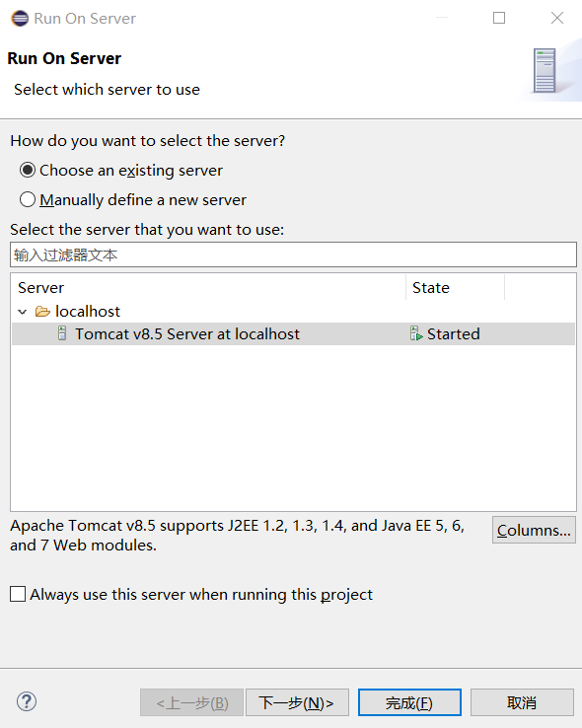Focus the server filter text field

pos(293,255)
